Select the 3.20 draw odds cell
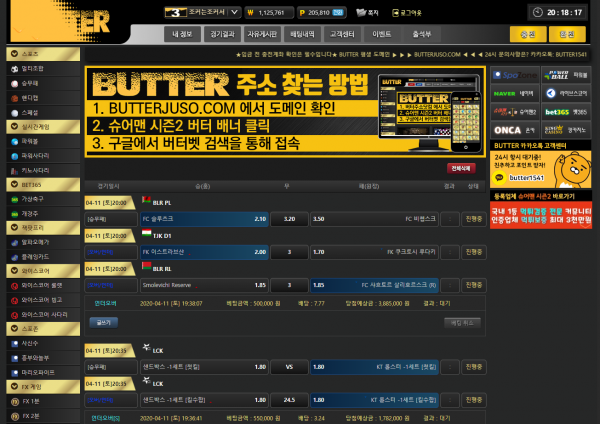This screenshot has height=424, width=600. point(289,217)
